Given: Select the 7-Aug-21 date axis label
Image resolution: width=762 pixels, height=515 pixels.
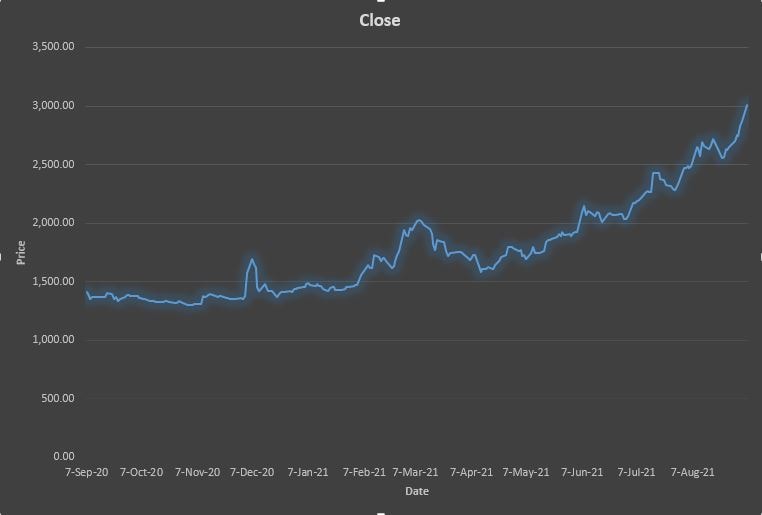Looking at the screenshot, I should 692,472.
